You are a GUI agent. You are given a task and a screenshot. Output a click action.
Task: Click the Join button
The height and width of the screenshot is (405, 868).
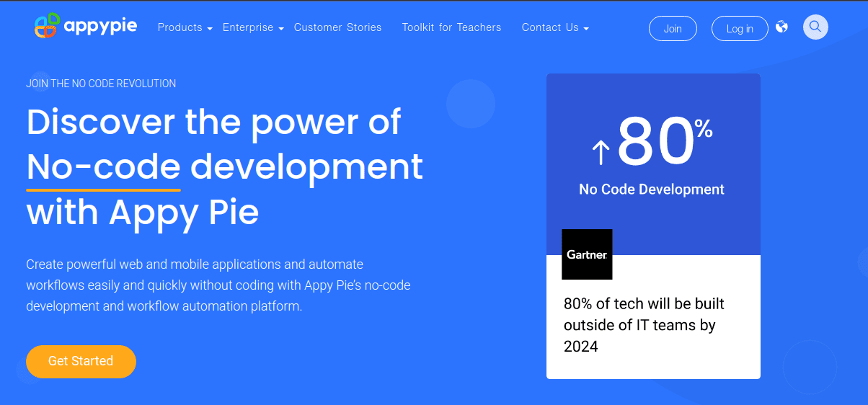(x=673, y=29)
